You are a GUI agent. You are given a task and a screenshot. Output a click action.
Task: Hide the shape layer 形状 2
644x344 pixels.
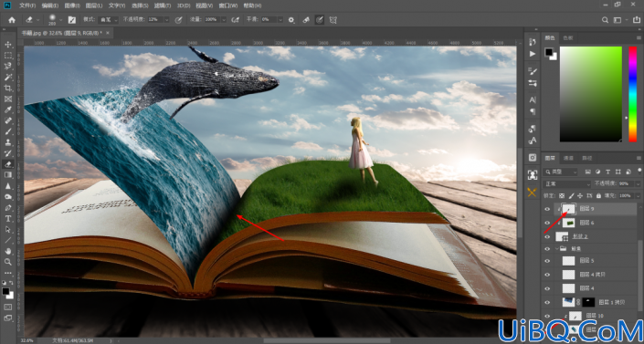547,236
